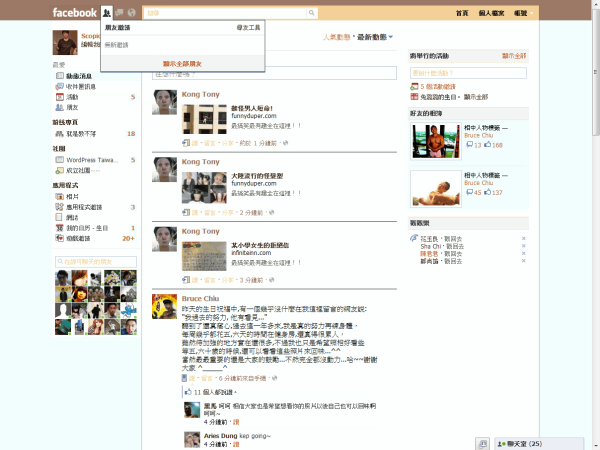Open 網誌 notes in sidebar
This screenshot has height=450, width=600.
click(x=72, y=217)
